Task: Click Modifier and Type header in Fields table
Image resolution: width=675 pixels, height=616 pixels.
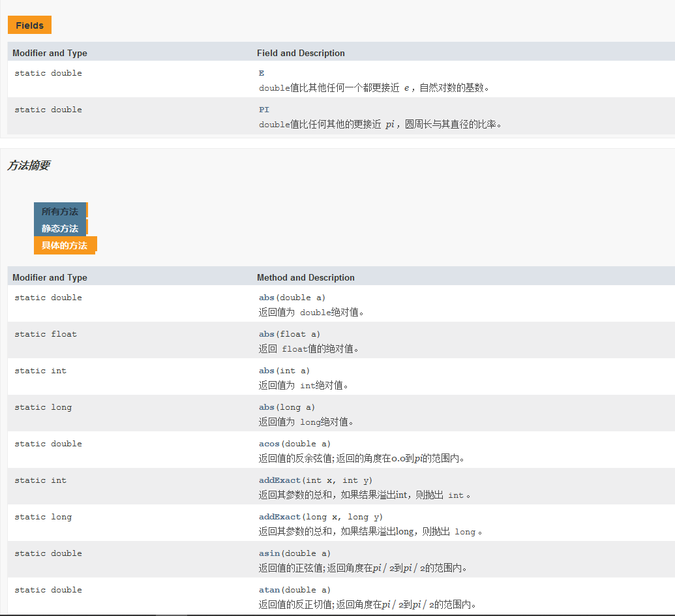Action: 50,53
